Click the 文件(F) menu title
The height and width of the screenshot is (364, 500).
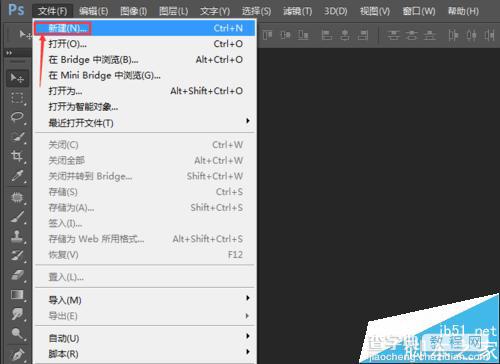point(52,11)
